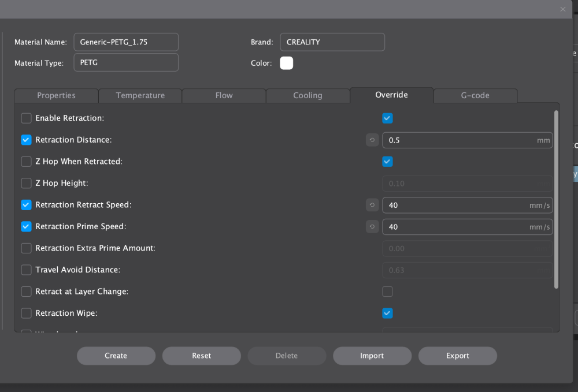Go to the Cooling tab
Screen dimensions: 578x392
[x=307, y=96]
